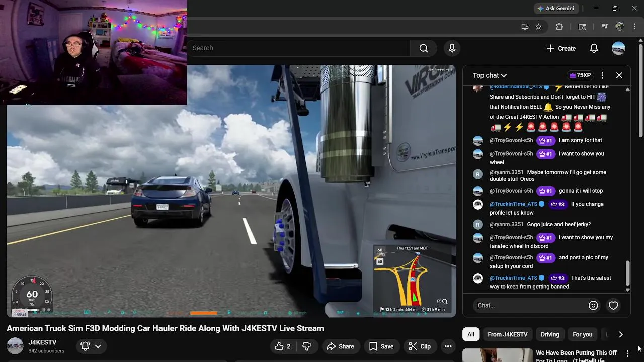Open the 75XP points badge
The height and width of the screenshot is (362, 644).
click(x=579, y=75)
